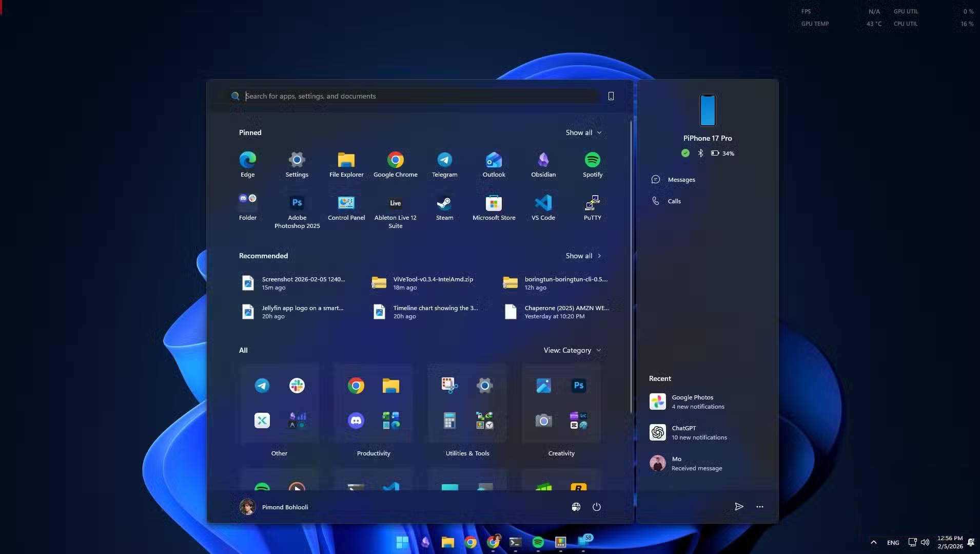Show hidden icons in system tray
The height and width of the screenshot is (554, 980).
[873, 542]
